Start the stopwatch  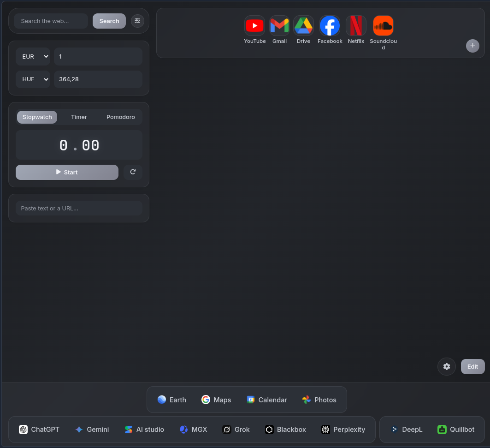coord(67,172)
